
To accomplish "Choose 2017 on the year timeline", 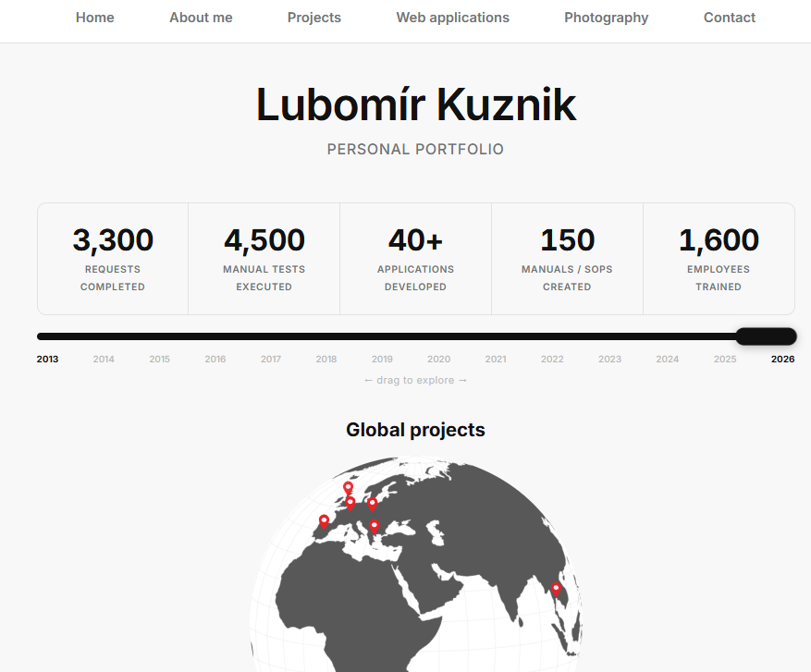I will click(x=271, y=360).
